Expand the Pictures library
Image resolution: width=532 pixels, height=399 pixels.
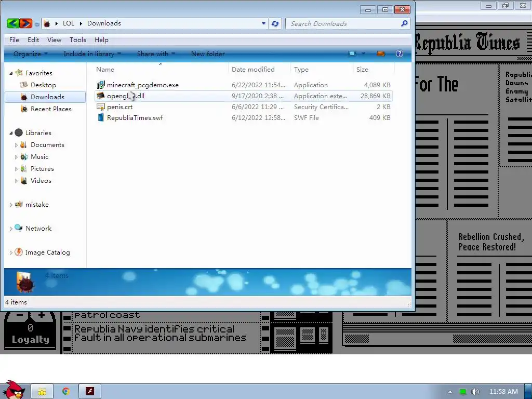[x=16, y=169]
